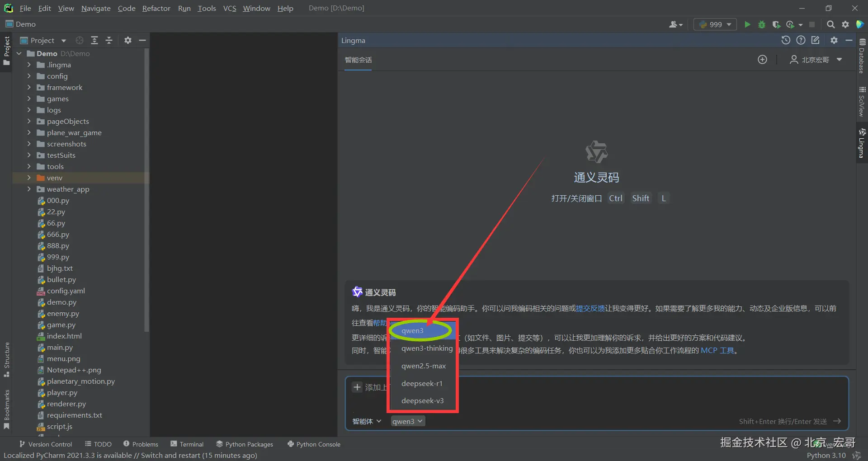868x461 pixels.
Task: Open the Python Packages tool window
Action: coord(245,444)
